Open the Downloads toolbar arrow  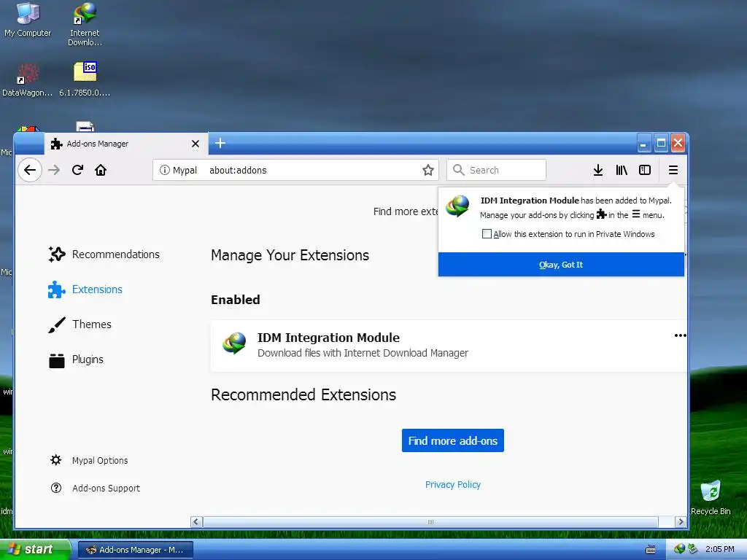point(598,170)
